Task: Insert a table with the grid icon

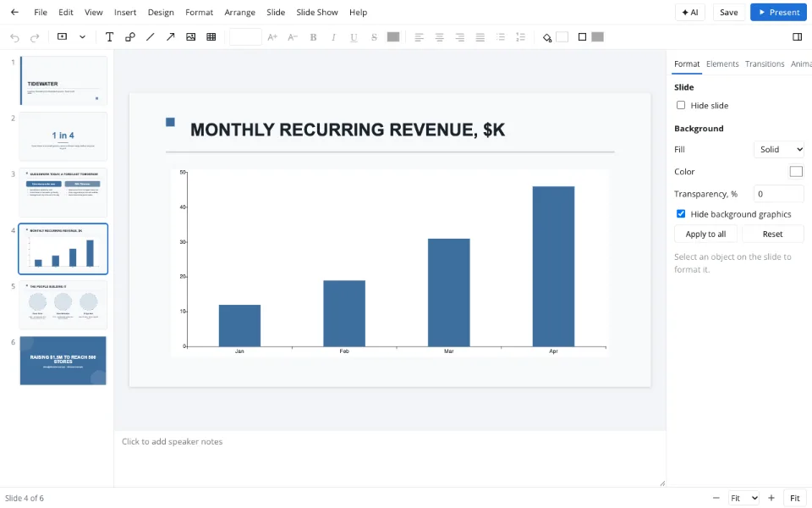Action: coord(211,36)
